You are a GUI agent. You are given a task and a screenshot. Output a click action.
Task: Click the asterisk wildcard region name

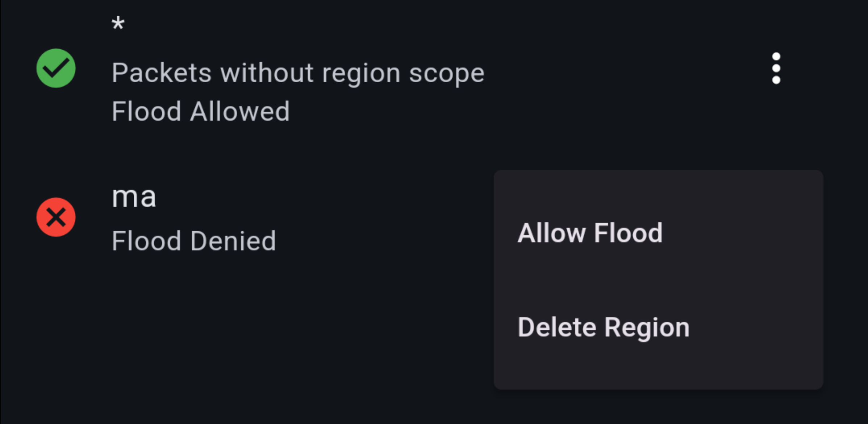point(118,25)
